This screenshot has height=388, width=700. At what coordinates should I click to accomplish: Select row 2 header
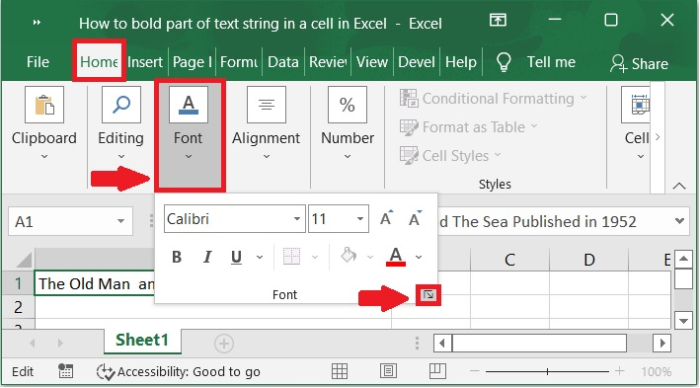(18, 307)
